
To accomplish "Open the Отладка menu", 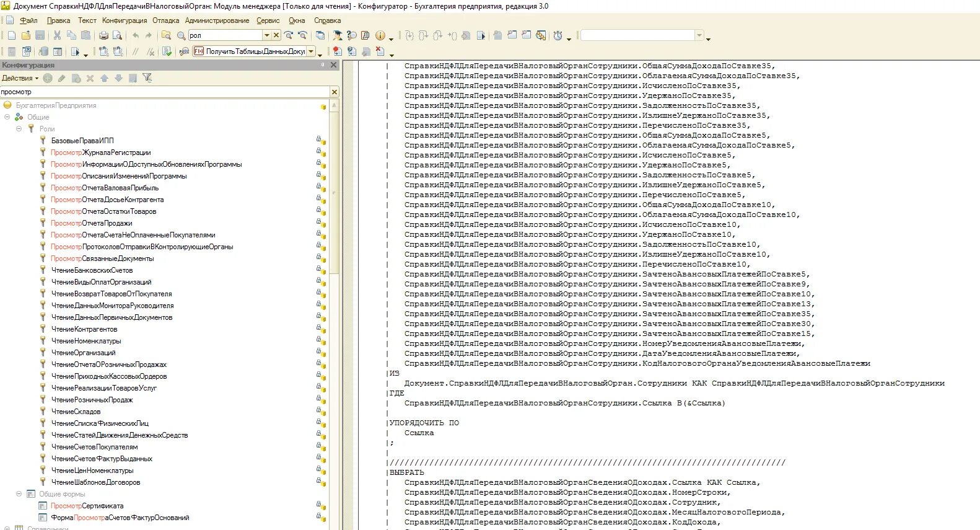I will (166, 20).
